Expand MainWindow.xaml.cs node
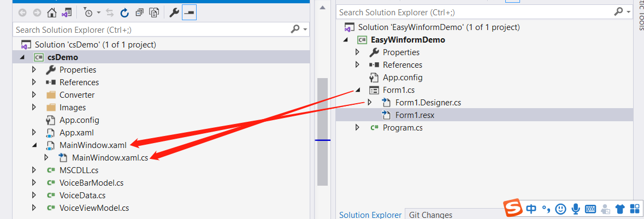The width and height of the screenshot is (644, 219). (x=46, y=157)
